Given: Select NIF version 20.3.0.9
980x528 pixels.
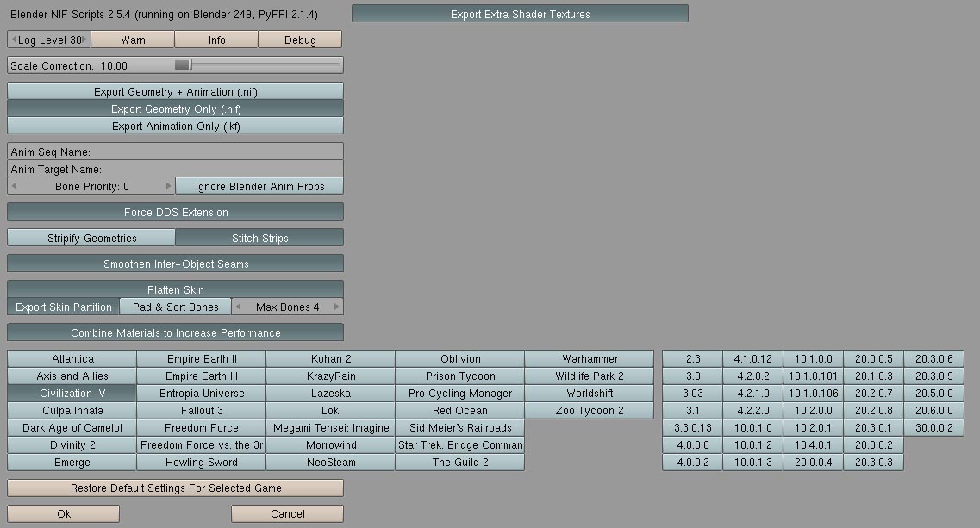Looking at the screenshot, I should (933, 376).
